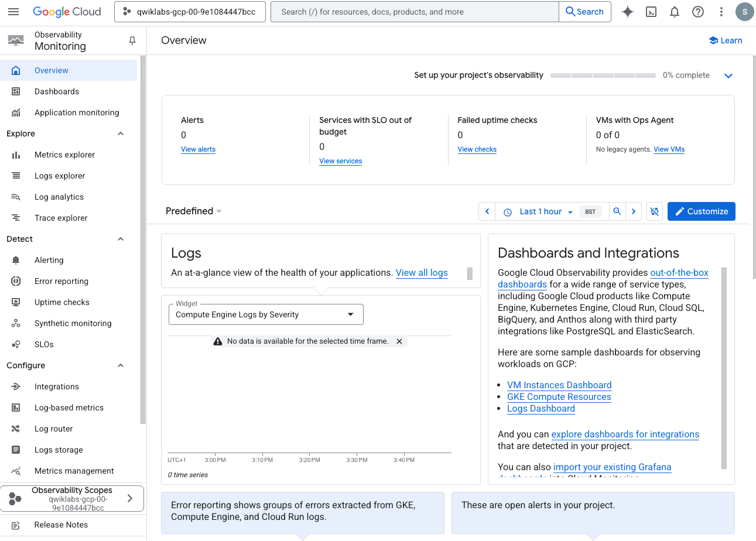
Task: Open the Predefined dashboard dropdown
Action: [x=194, y=211]
